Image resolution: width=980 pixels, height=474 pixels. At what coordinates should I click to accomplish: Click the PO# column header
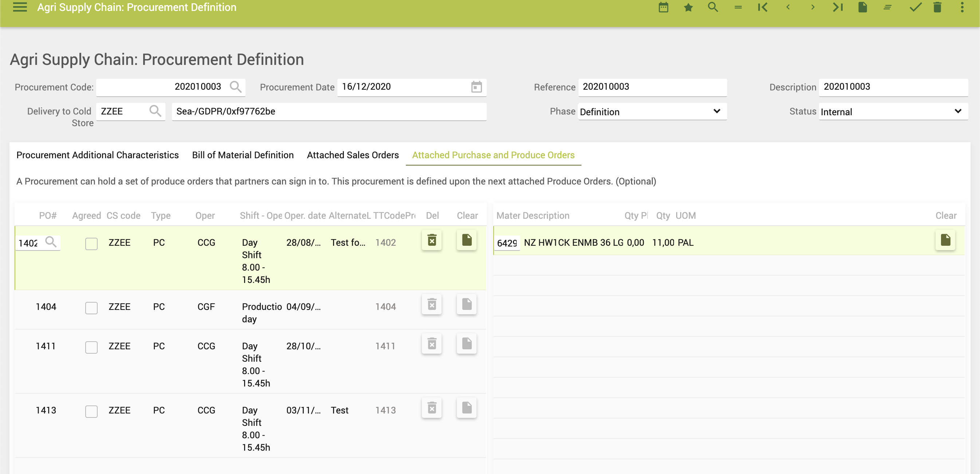point(48,215)
